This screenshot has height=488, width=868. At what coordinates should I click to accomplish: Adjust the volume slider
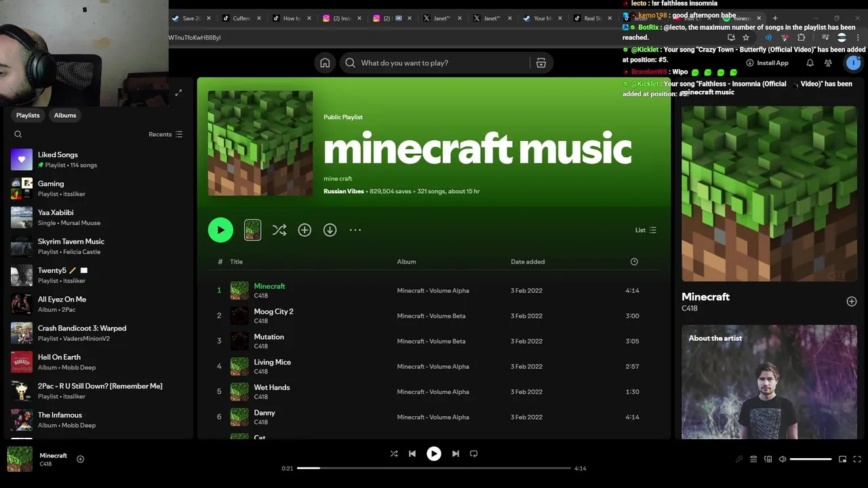pyautogui.click(x=810, y=460)
